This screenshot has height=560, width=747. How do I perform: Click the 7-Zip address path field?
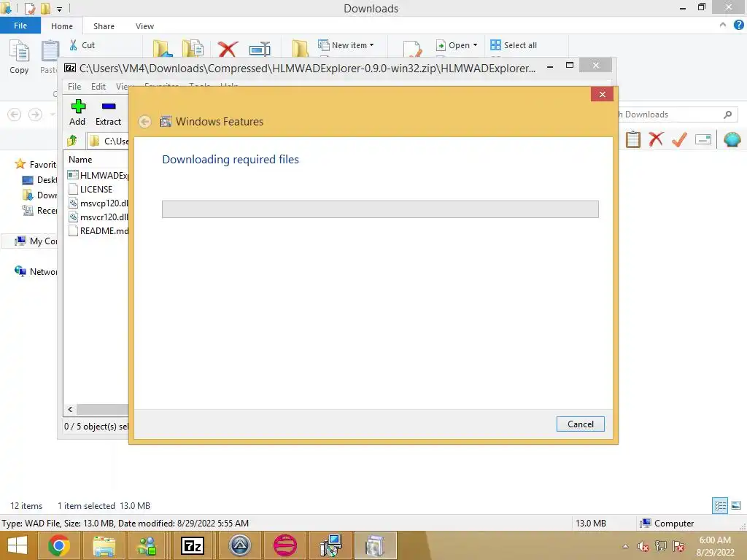click(108, 141)
